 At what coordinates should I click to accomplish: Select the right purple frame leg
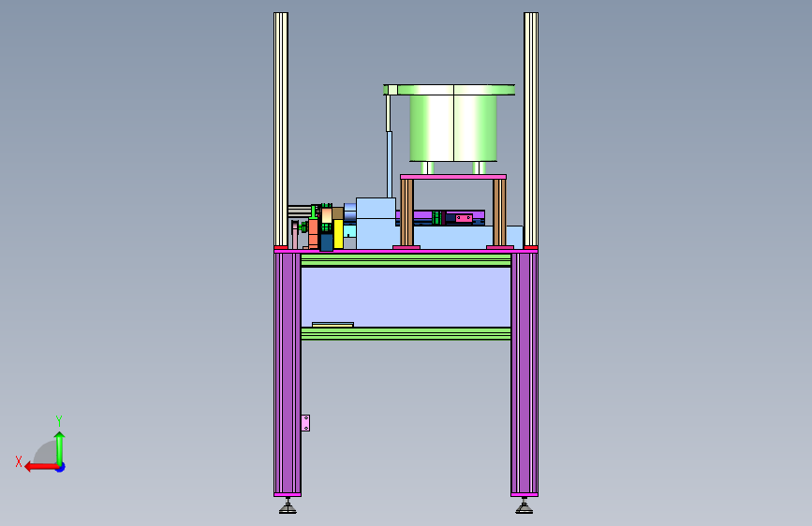click(524, 374)
